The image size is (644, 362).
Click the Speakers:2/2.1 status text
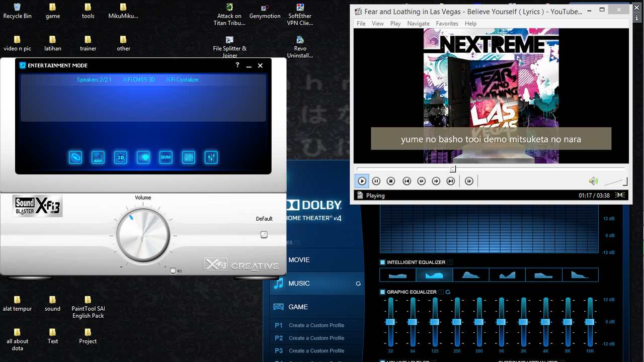pyautogui.click(x=94, y=79)
